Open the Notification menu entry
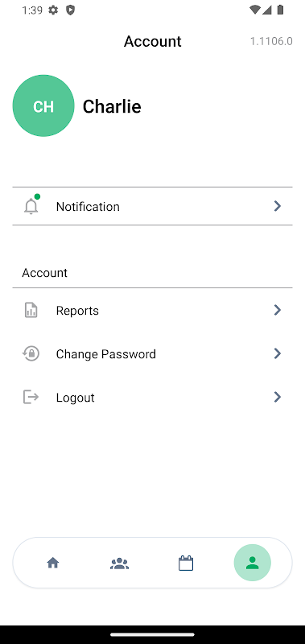This screenshot has height=644, width=305. coord(152,206)
